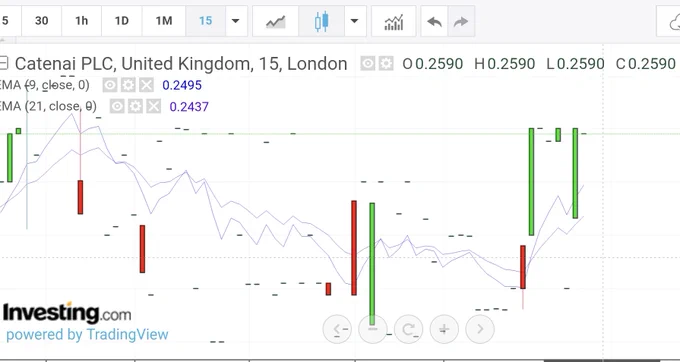Image resolution: width=680 pixels, height=362 pixels.
Task: Hide the EMA 9 indicator
Action: tap(110, 85)
